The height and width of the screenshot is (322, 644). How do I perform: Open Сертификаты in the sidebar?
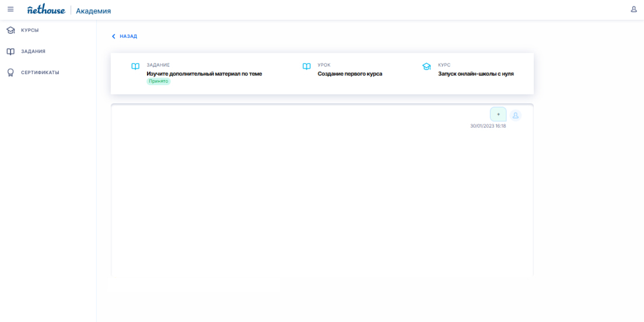coord(40,73)
